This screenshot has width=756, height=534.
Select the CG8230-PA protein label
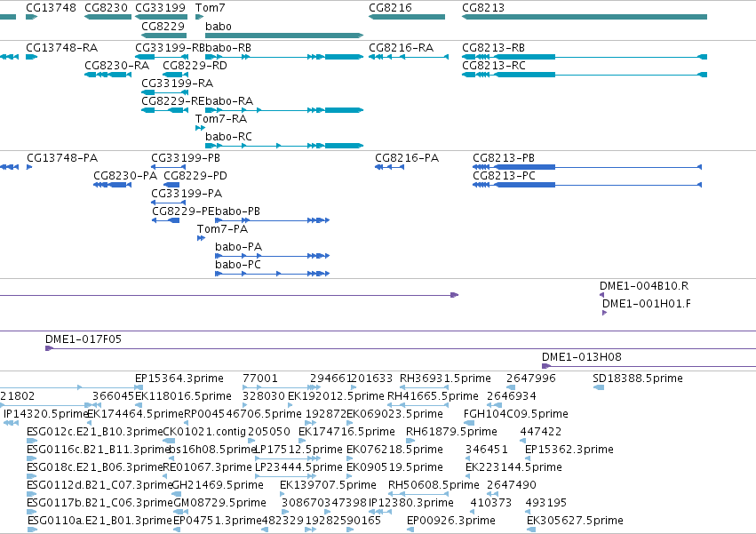coord(125,176)
